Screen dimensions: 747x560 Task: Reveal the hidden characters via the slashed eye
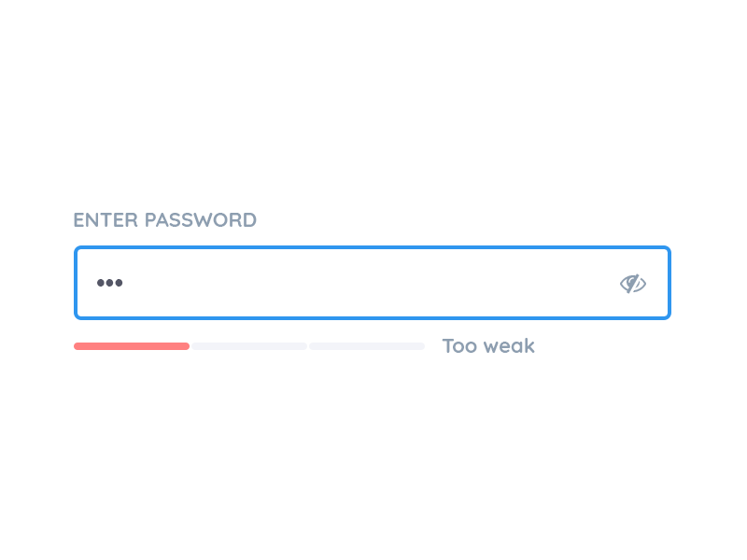[633, 284]
